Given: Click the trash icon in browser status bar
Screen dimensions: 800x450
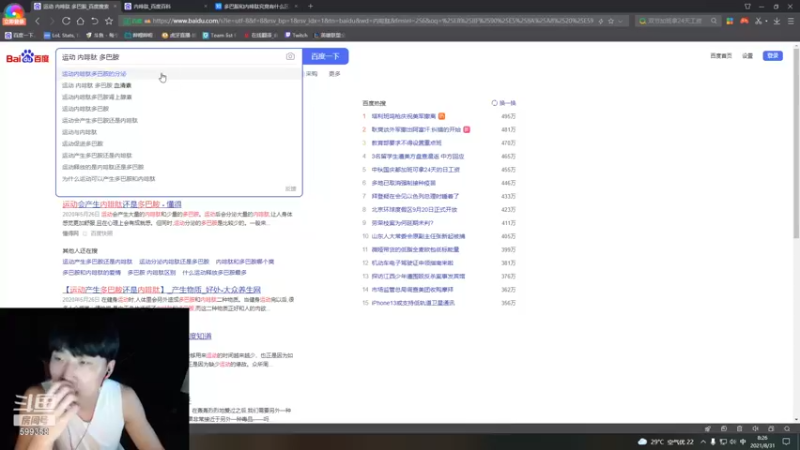Looking at the screenshot, I should 739,429.
